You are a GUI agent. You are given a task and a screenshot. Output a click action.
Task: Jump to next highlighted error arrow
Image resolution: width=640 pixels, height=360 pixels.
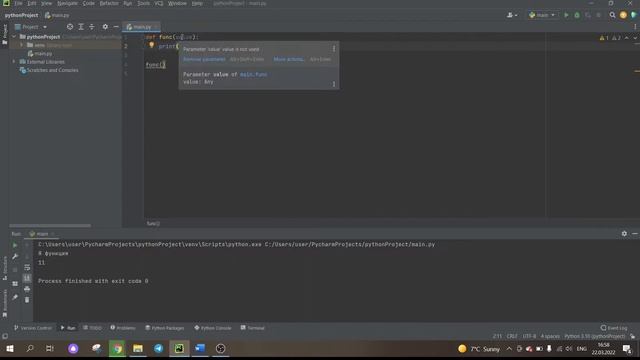coord(635,38)
